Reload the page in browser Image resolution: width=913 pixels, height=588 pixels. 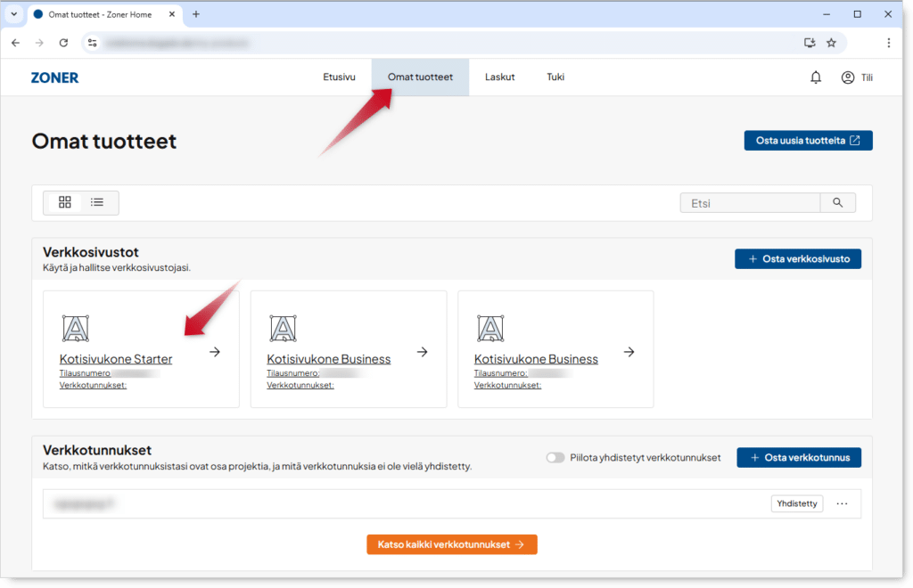click(63, 42)
